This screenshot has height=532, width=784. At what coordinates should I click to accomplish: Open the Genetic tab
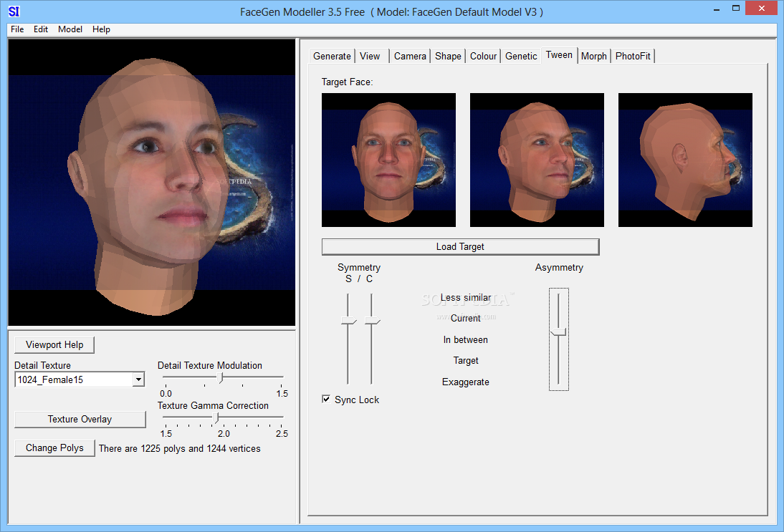point(521,56)
